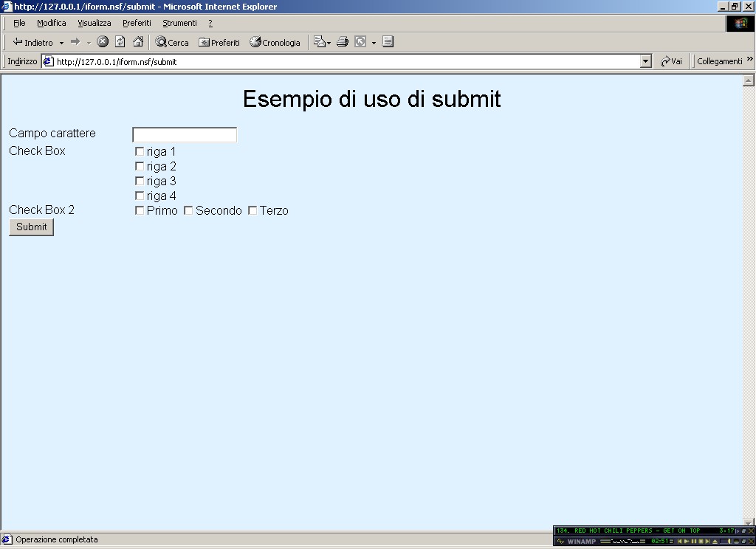Screen dimensions: 756x549
Task: Skip to next track in Winamp
Action: tap(707, 542)
